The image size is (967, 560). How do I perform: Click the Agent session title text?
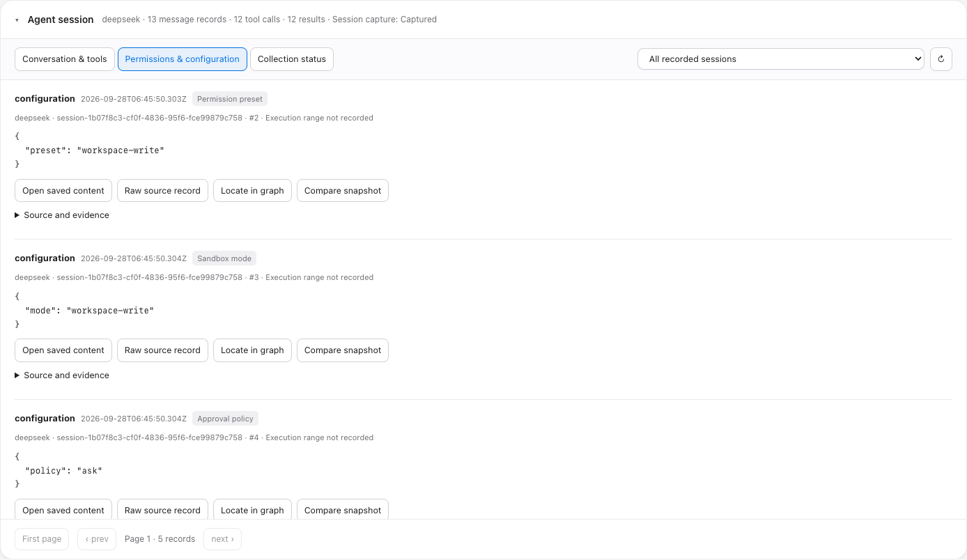tap(61, 20)
